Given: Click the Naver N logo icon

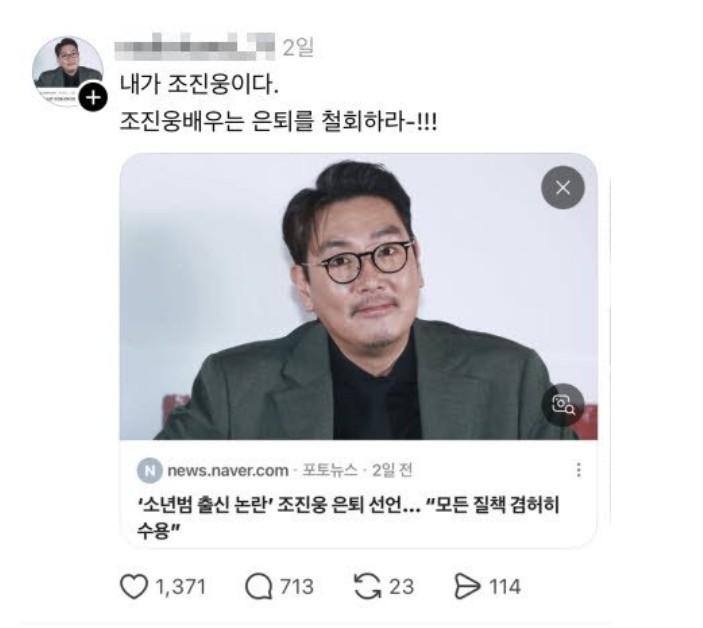Looking at the screenshot, I should tap(149, 471).
